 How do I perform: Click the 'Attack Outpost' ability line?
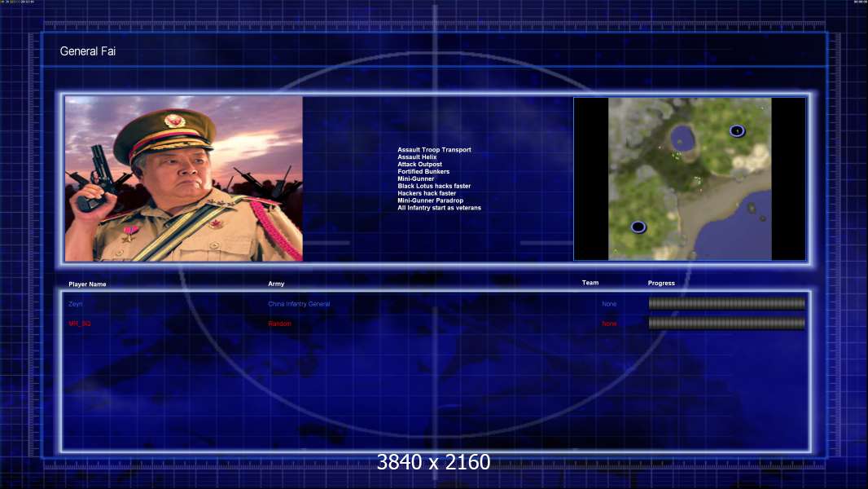point(419,165)
